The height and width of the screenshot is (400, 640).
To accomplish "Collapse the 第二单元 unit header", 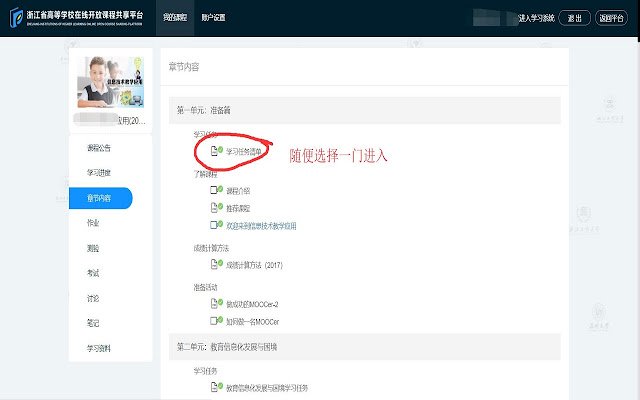I will 364,347.
